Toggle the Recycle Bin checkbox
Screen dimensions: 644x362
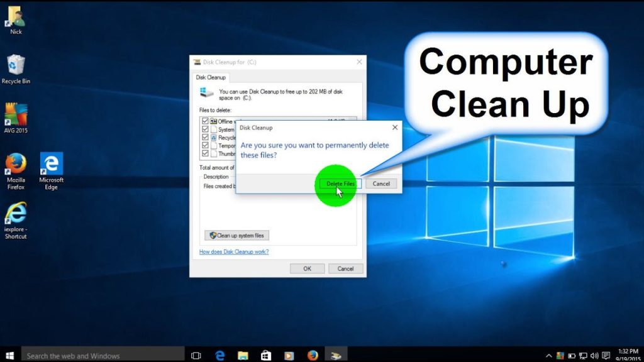point(205,138)
